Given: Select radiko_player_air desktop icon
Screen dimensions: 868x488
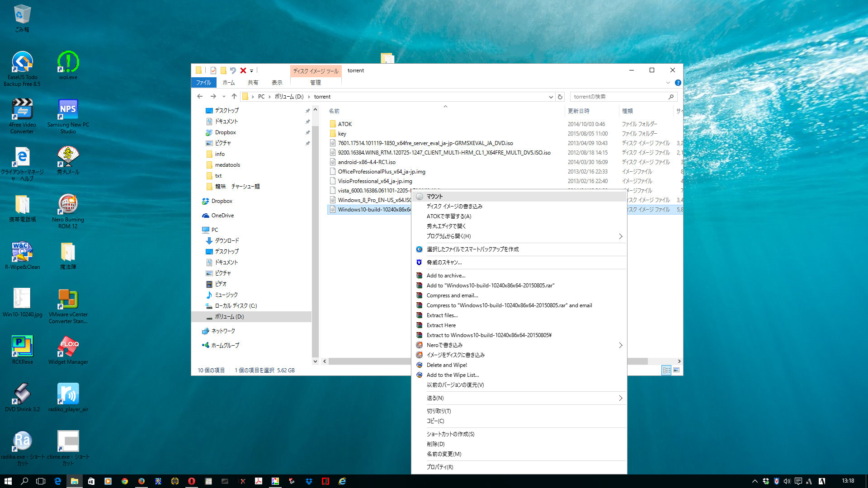Looking at the screenshot, I should (68, 398).
